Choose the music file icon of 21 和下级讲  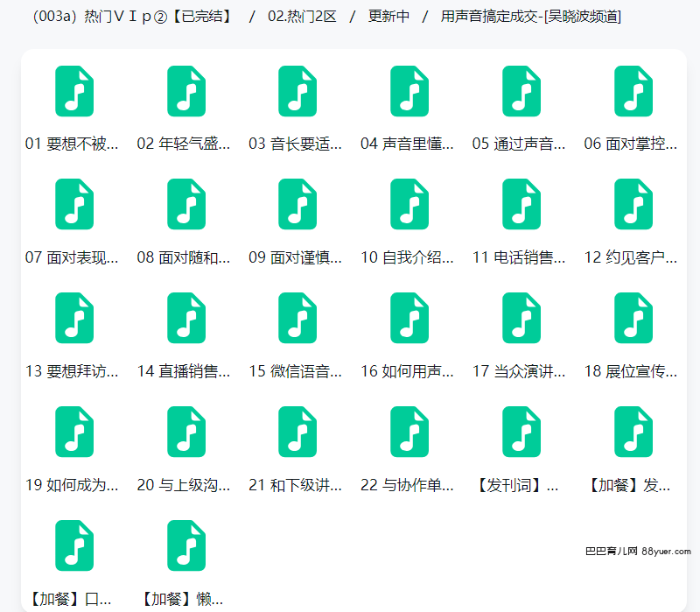click(297, 432)
